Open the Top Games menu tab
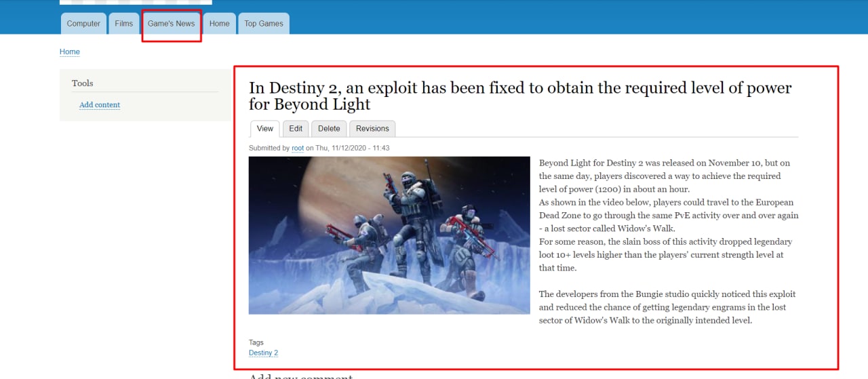Viewport: 868px width, 379px height. pyautogui.click(x=264, y=24)
